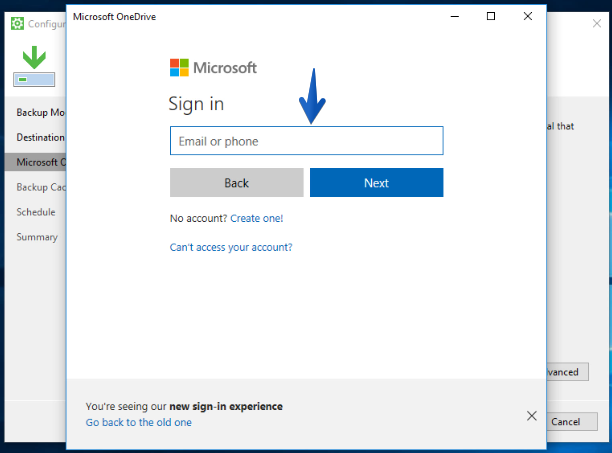Click the green download arrow backup icon

34,66
